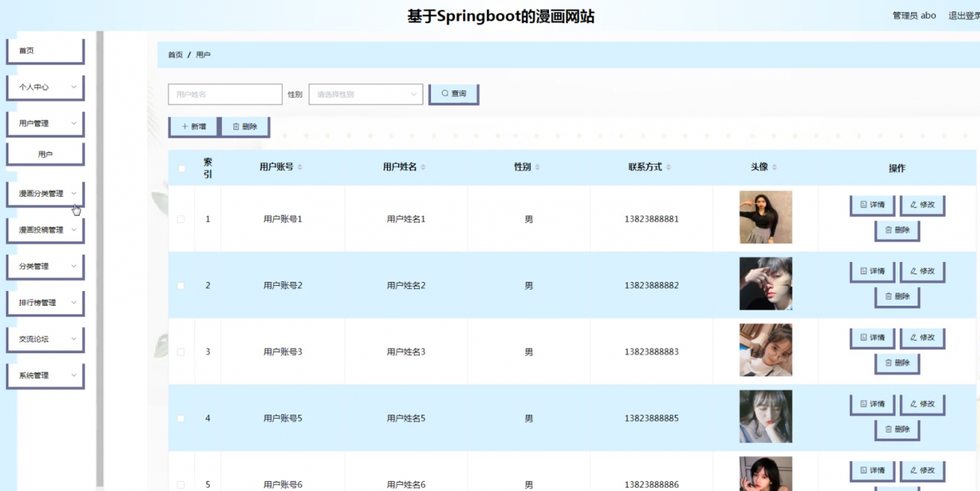Check the checkbox for row 用户账号3

(181, 352)
